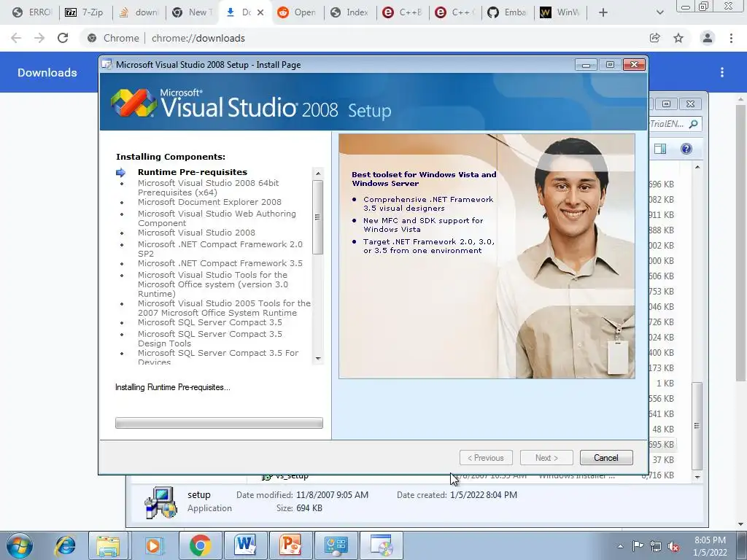This screenshot has height=560, width=747.
Task: Bookmark this page with the star icon
Action: tap(678, 38)
